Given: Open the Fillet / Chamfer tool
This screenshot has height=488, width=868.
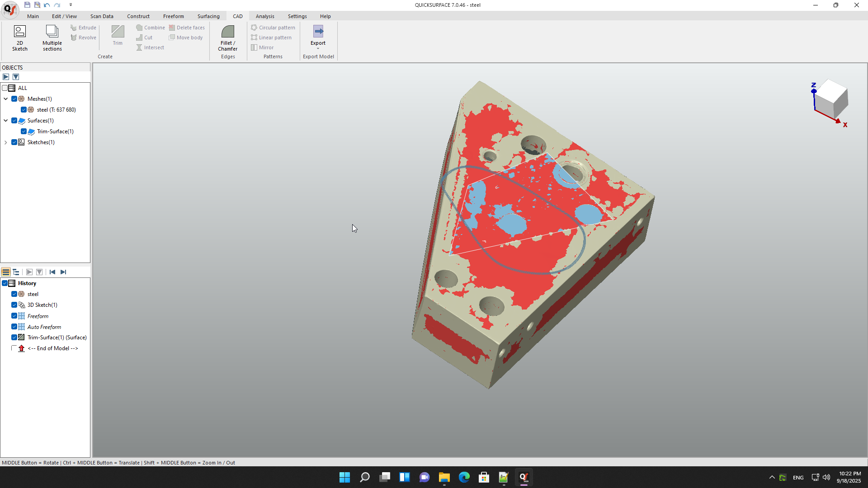Looking at the screenshot, I should click(x=227, y=38).
